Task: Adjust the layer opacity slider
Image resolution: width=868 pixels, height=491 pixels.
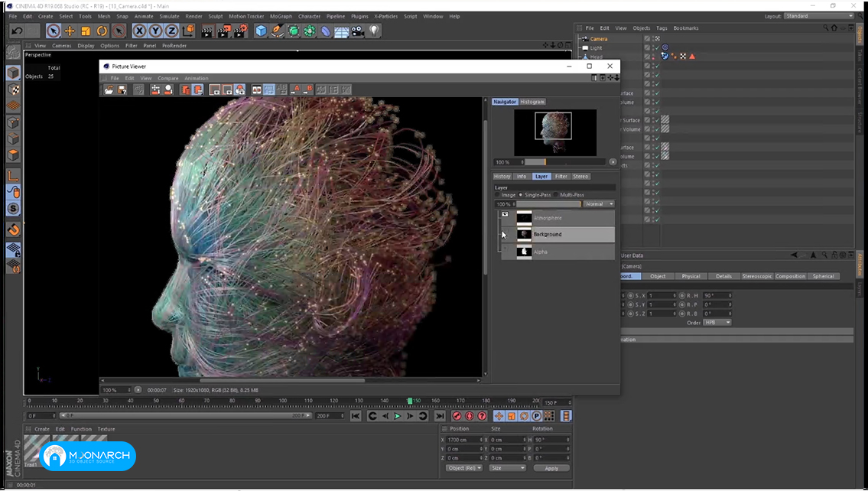Action: pyautogui.click(x=548, y=204)
